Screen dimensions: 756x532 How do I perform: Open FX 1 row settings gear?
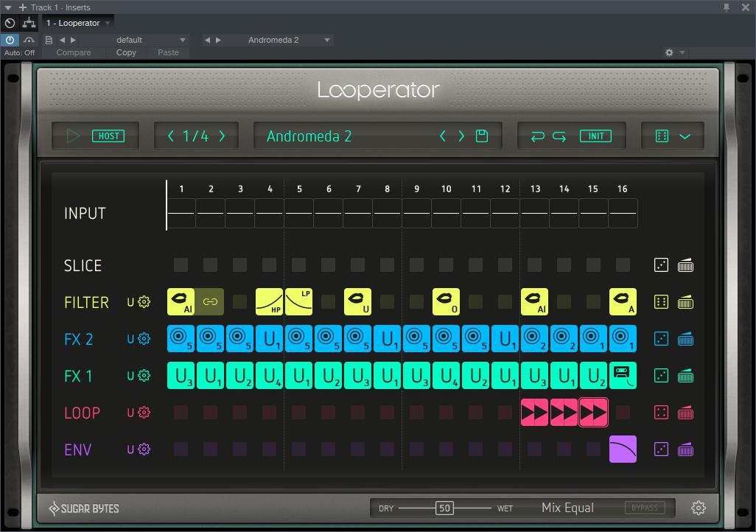click(x=144, y=376)
